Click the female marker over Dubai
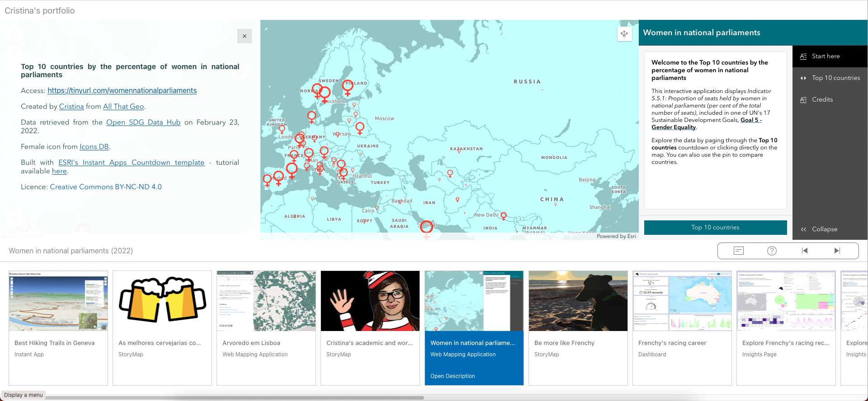This screenshot has width=868, height=401. [x=426, y=227]
